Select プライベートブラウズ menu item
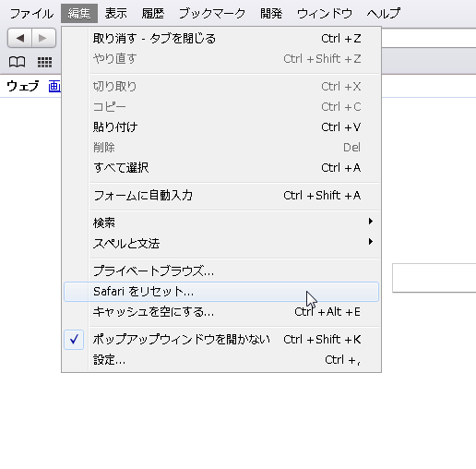This screenshot has height=469, width=476. pyautogui.click(x=221, y=271)
